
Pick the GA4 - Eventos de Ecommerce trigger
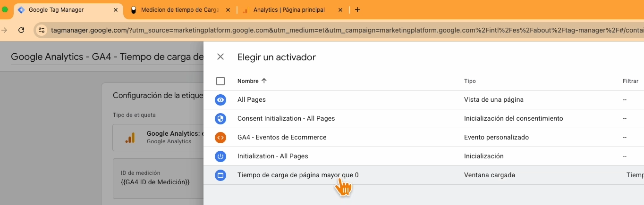(x=424, y=138)
